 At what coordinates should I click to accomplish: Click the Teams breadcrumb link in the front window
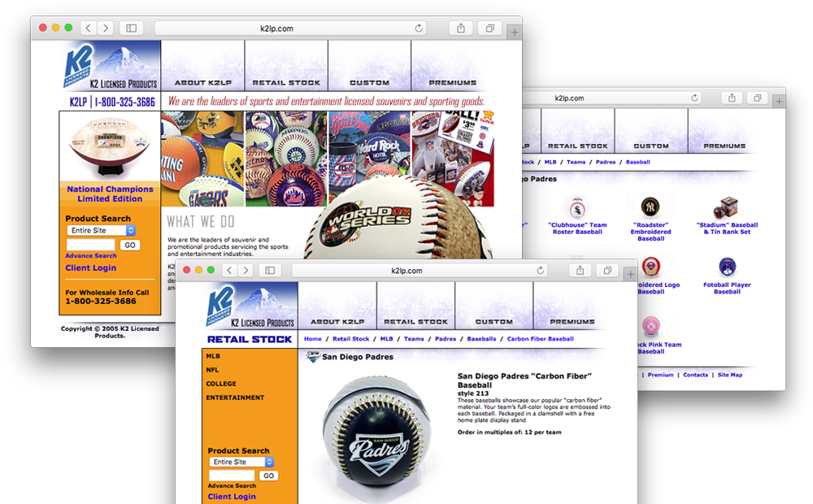coord(414,339)
